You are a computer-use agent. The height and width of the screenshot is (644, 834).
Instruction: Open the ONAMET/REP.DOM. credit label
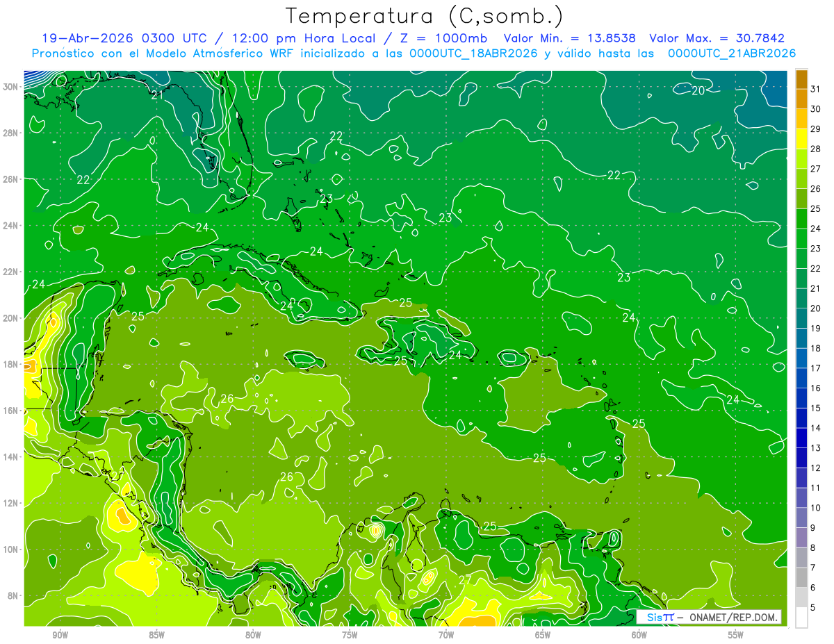point(733,617)
